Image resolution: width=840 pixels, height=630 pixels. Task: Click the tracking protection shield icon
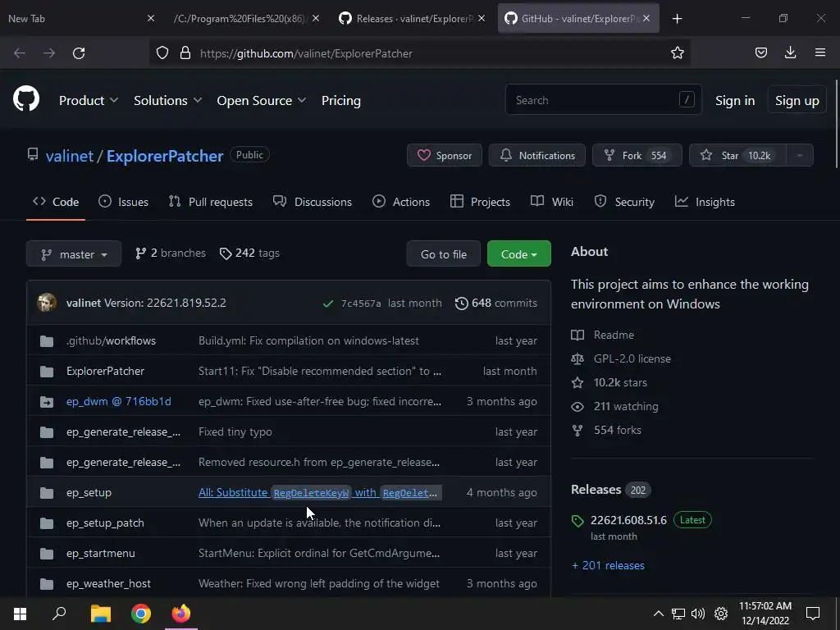[x=162, y=52]
